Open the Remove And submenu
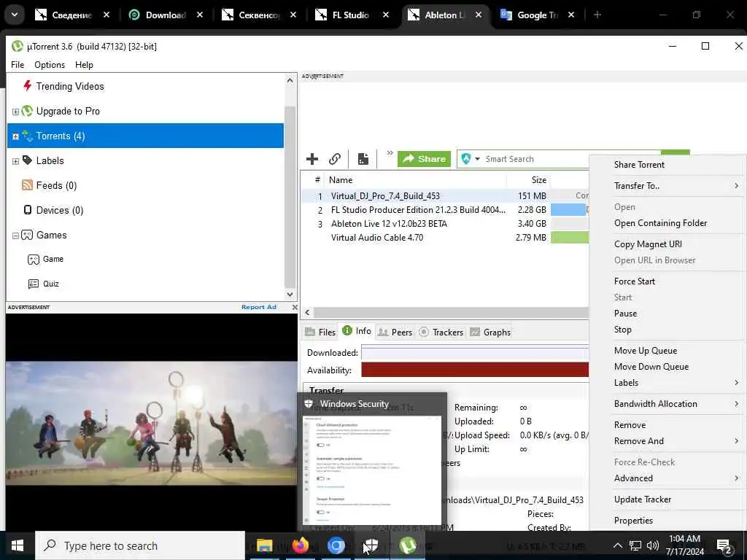Screen dimensions: 747x560 tap(667, 441)
